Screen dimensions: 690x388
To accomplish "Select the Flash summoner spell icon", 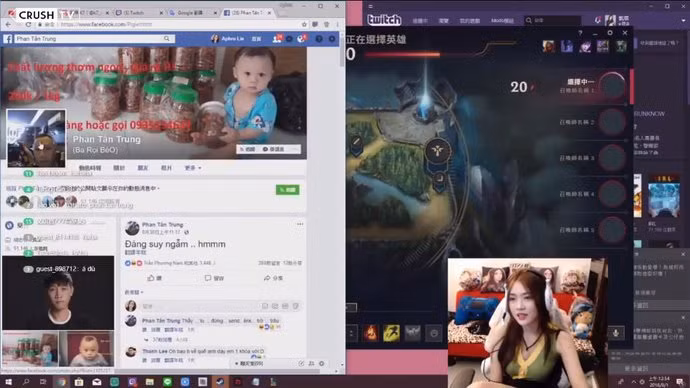I will tap(391, 333).
